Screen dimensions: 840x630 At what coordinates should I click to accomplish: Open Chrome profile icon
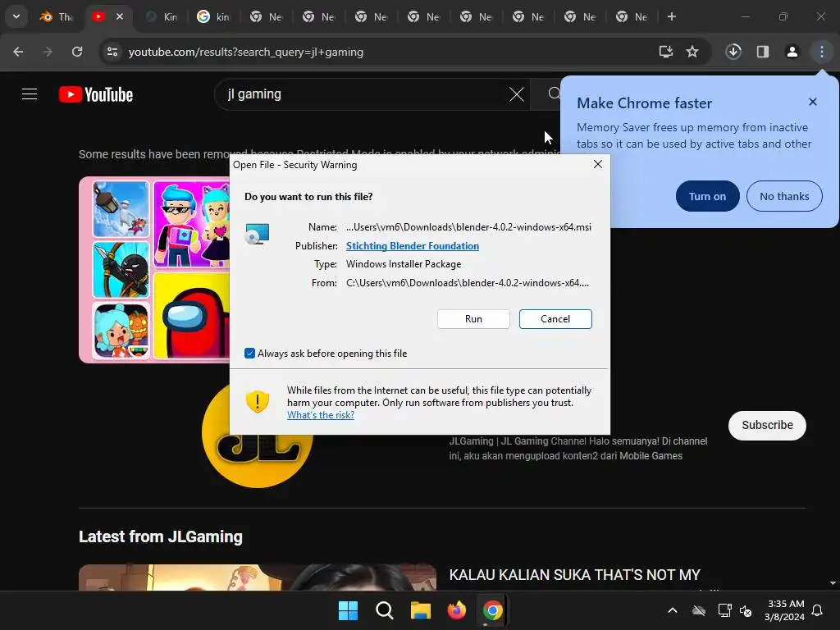792,52
